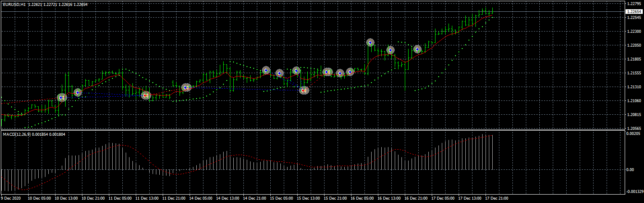
Task: Click the 16 Dec 05:00 time label
Action: point(362,198)
